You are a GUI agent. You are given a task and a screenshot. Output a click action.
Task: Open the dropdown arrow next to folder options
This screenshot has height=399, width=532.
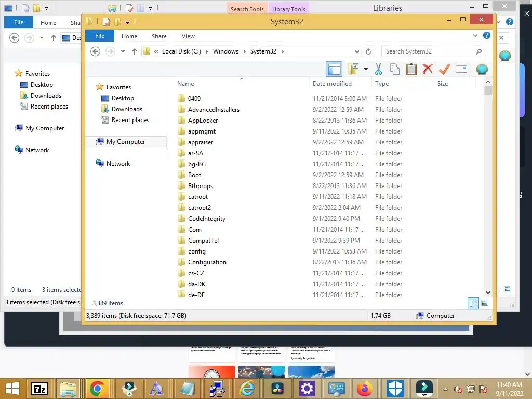click(366, 69)
